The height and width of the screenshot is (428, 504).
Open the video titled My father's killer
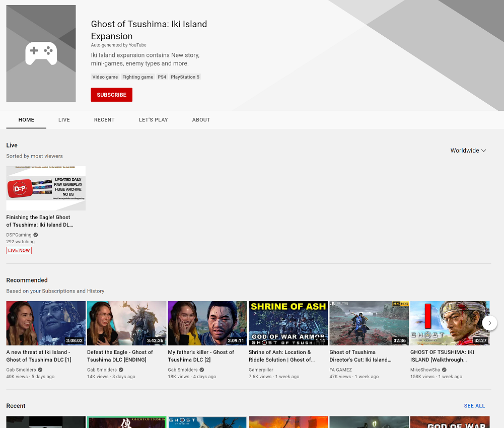(x=201, y=356)
